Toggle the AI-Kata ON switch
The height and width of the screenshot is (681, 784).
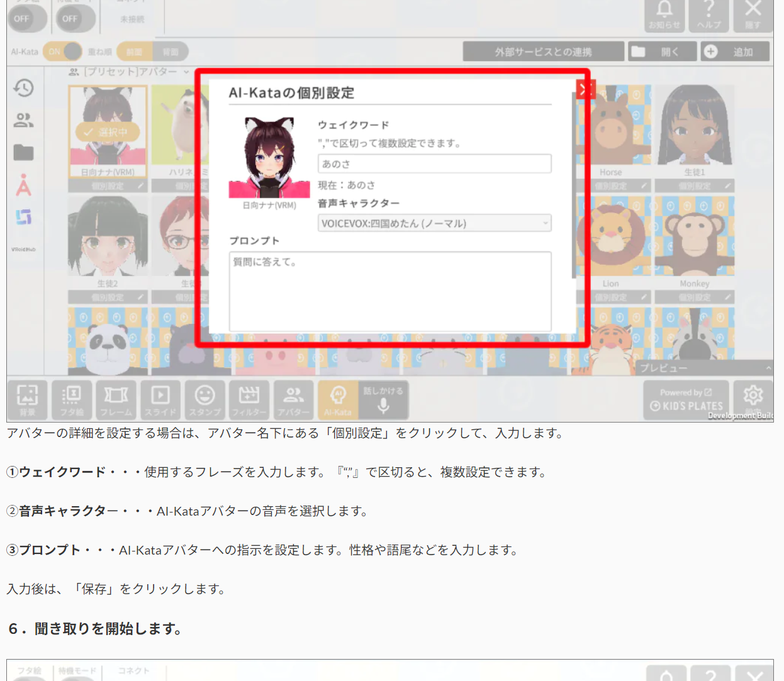pos(64,52)
